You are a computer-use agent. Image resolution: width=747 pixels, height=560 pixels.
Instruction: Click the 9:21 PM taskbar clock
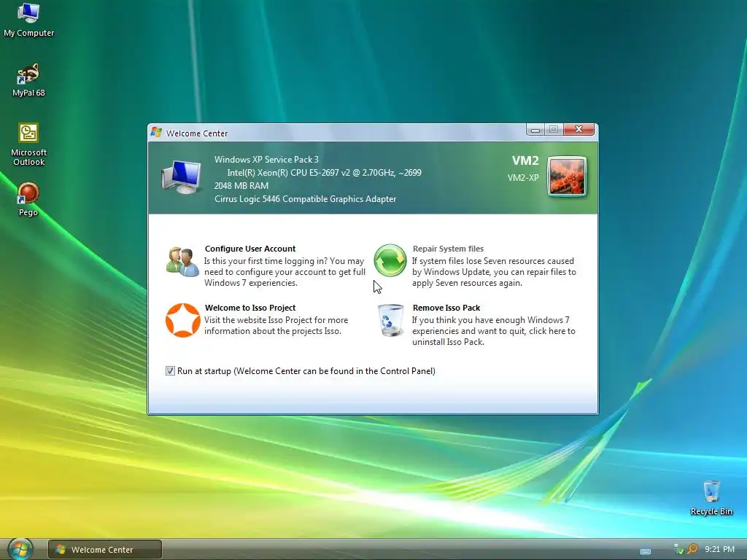pos(719,549)
